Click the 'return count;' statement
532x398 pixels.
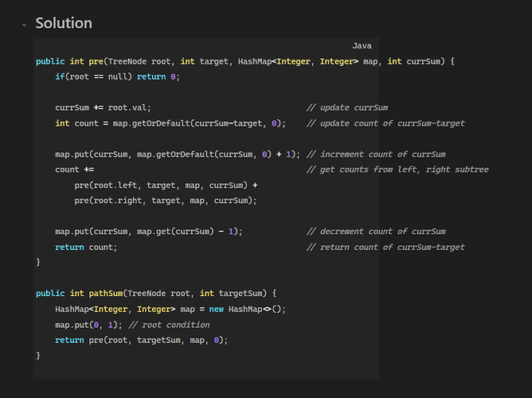[86, 247]
